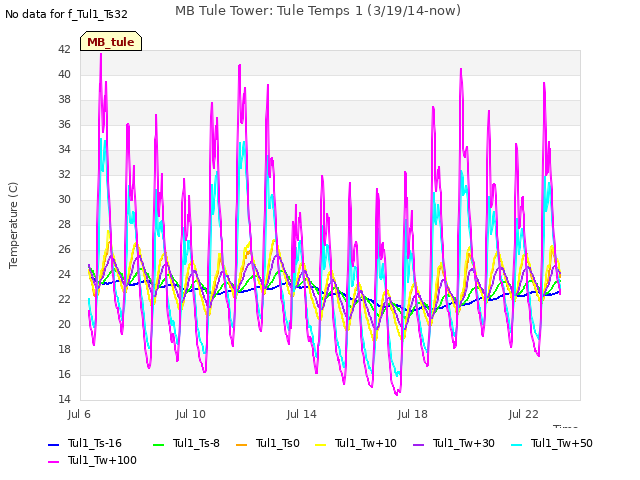Click the chart title MB Tule Tower
This screenshot has width=640, height=480.
[x=318, y=11]
